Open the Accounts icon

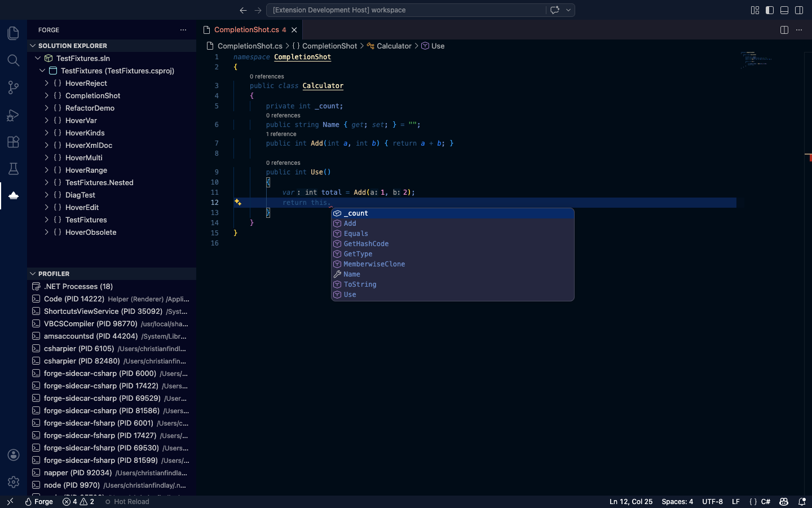14,455
